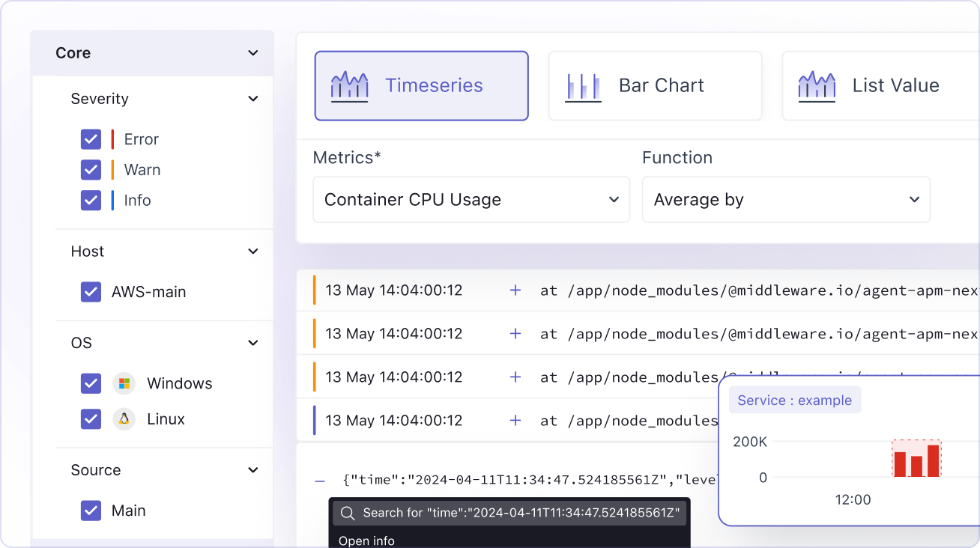Click the magnifier icon in the search popup
This screenshot has width=980, height=548.
[348, 513]
